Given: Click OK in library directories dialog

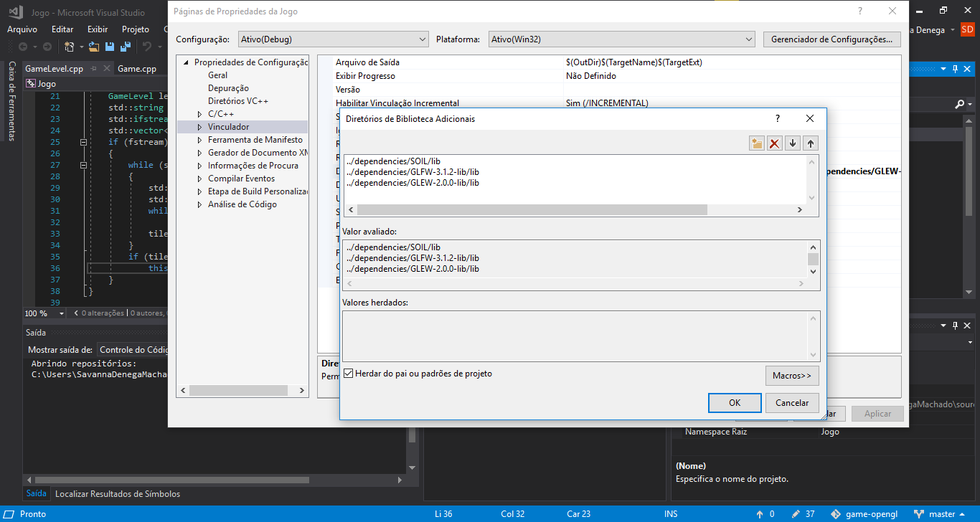Looking at the screenshot, I should coord(735,403).
